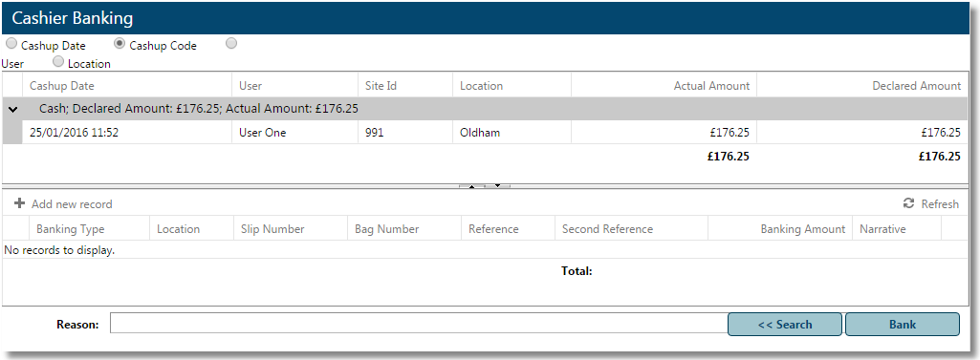The height and width of the screenshot is (360, 980).
Task: Click the row's Declared Amount £176.25 cell
Action: coord(861,133)
